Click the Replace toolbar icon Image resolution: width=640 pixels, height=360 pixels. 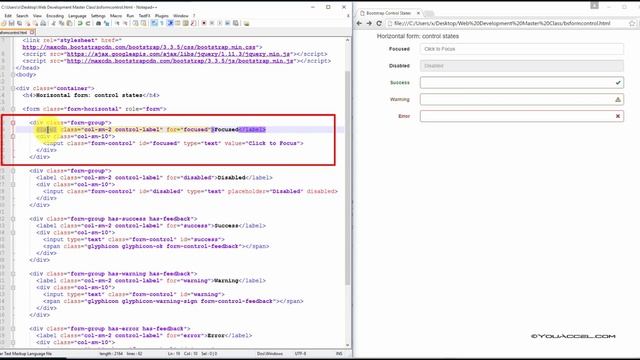[x=107, y=23]
